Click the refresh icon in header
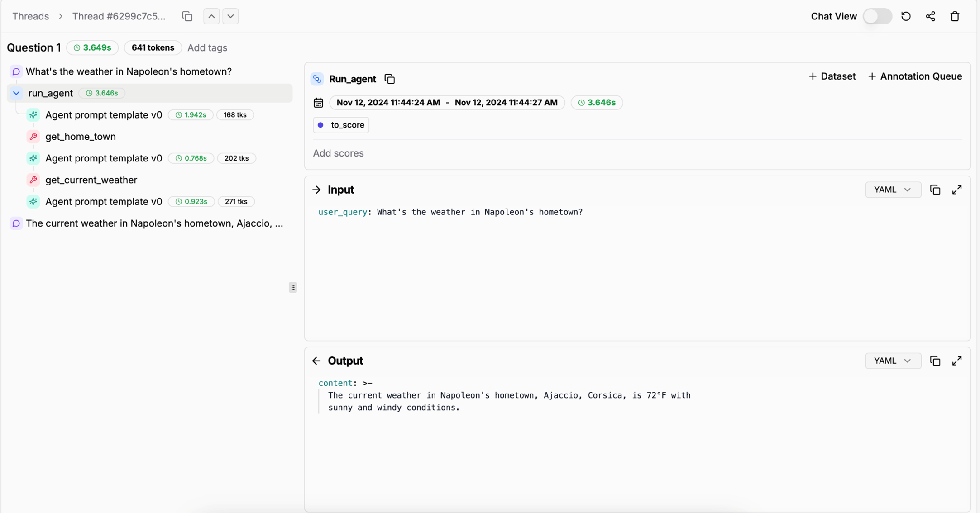Viewport: 980px width, 513px height. (x=906, y=16)
